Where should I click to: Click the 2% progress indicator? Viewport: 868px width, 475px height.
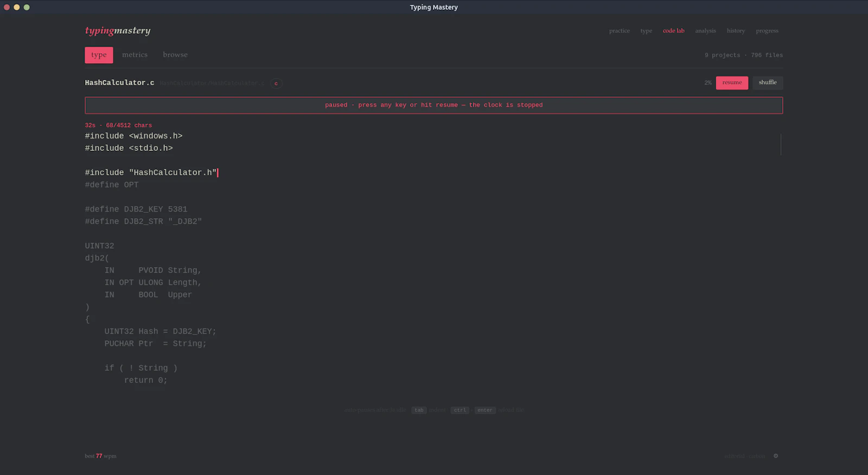pos(708,83)
